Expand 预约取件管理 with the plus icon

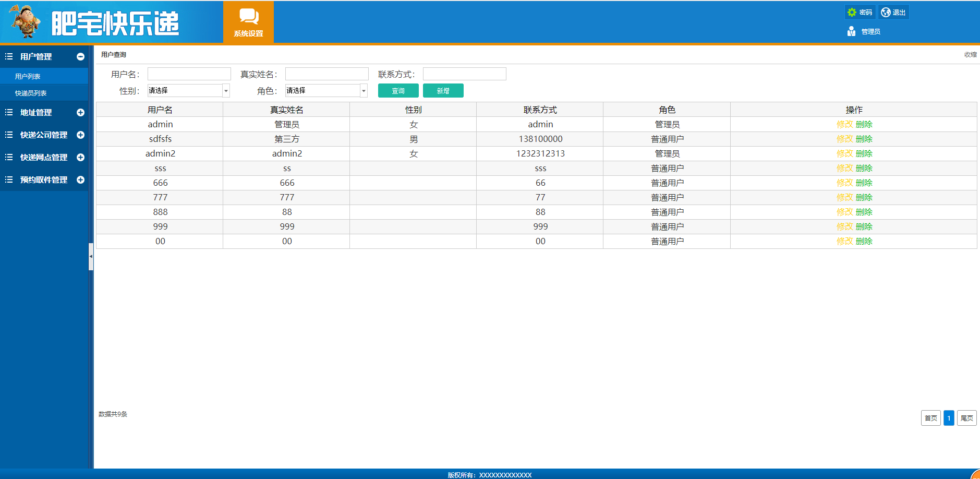coord(80,179)
